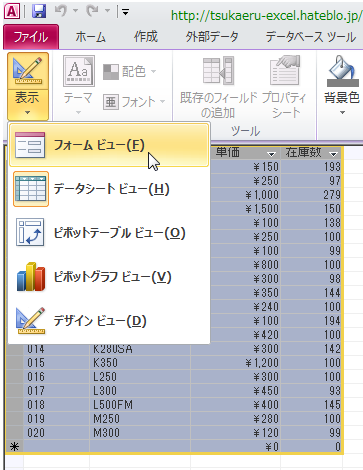Click the 在庫数 column header
This screenshot has height=470, width=363.
pyautogui.click(x=311, y=153)
